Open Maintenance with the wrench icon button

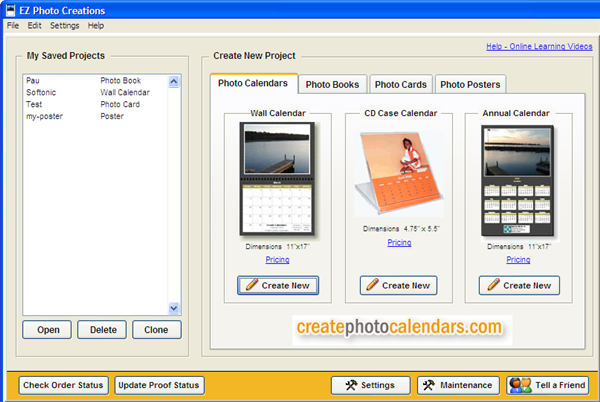(457, 385)
